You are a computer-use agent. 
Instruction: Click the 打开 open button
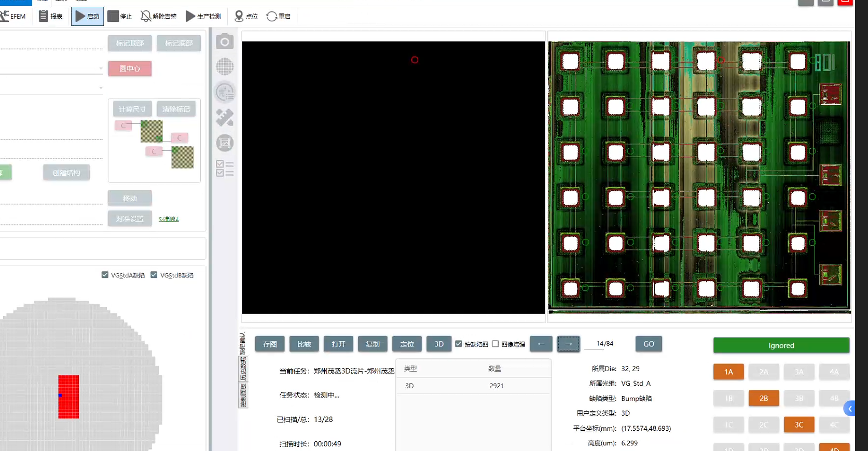[x=338, y=344]
